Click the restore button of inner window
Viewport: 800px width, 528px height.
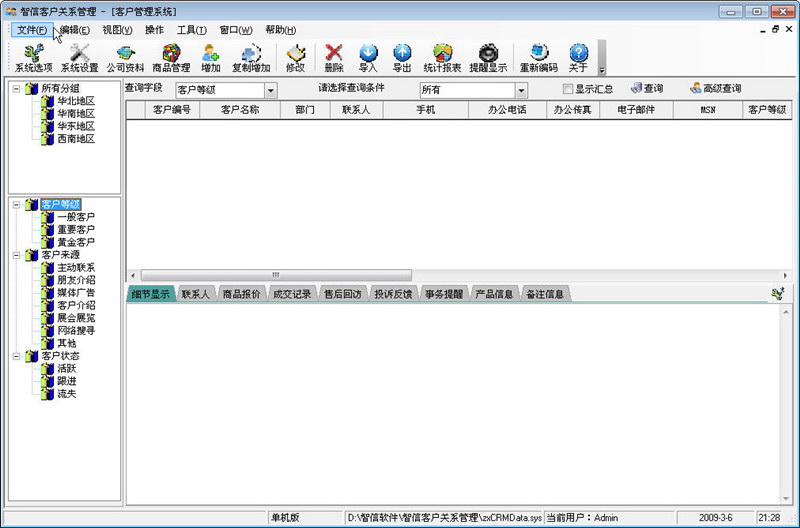776,30
